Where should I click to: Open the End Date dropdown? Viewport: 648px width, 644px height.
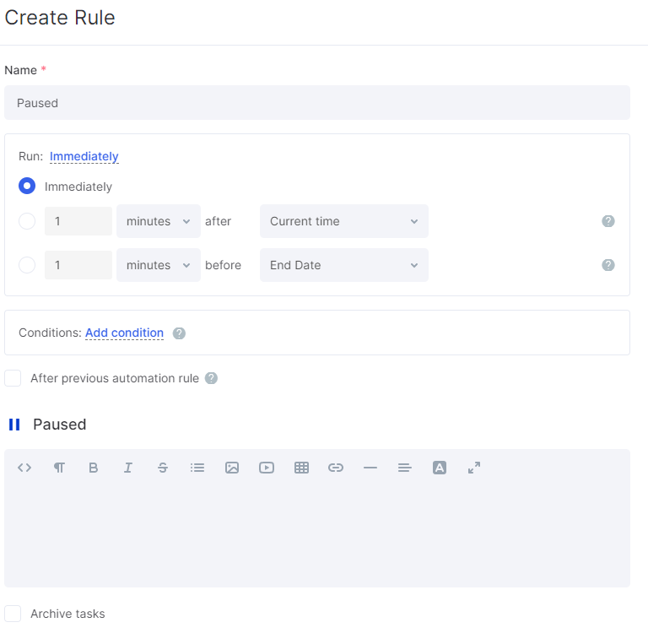click(344, 265)
